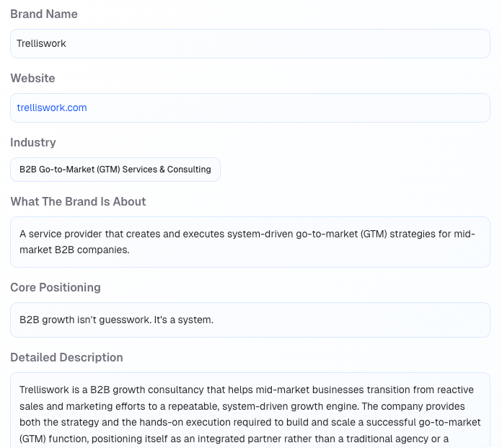Image resolution: width=502 pixels, height=448 pixels.
Task: Click the Detailed Description heading
Action: (x=66, y=357)
